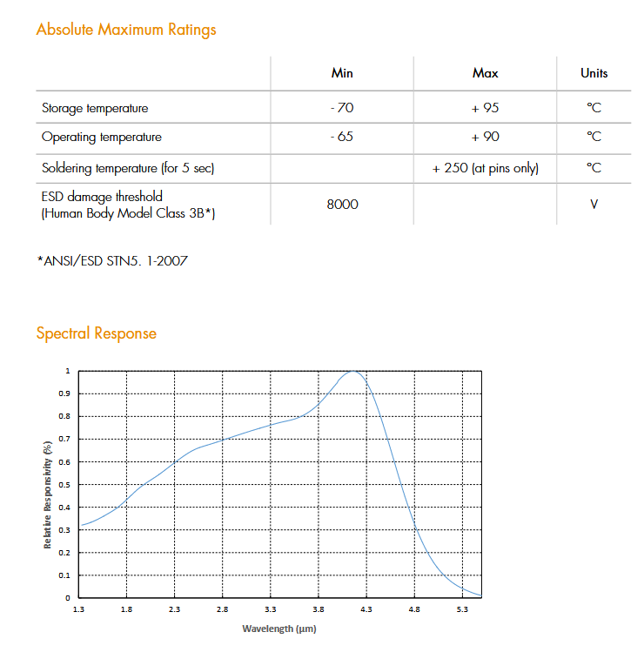Viewport: 644px width, 659px height.
Task: Click the Absolute Maximum Ratings heading
Action: [x=126, y=30]
